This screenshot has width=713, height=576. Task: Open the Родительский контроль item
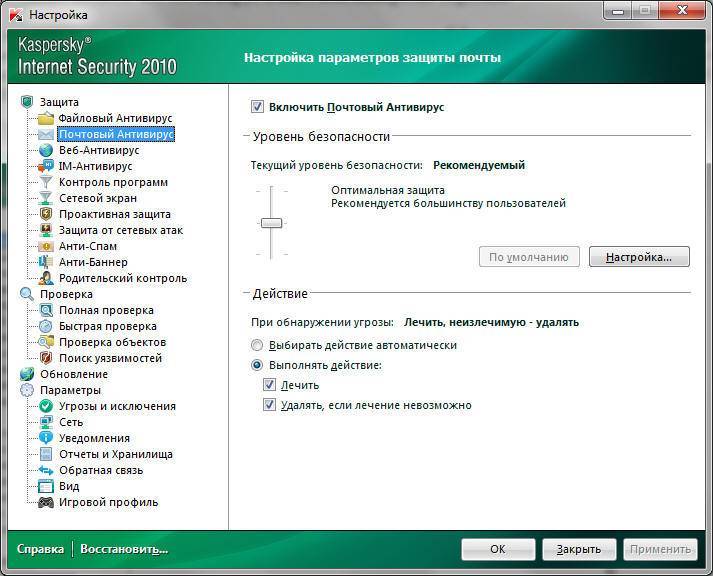(x=123, y=278)
